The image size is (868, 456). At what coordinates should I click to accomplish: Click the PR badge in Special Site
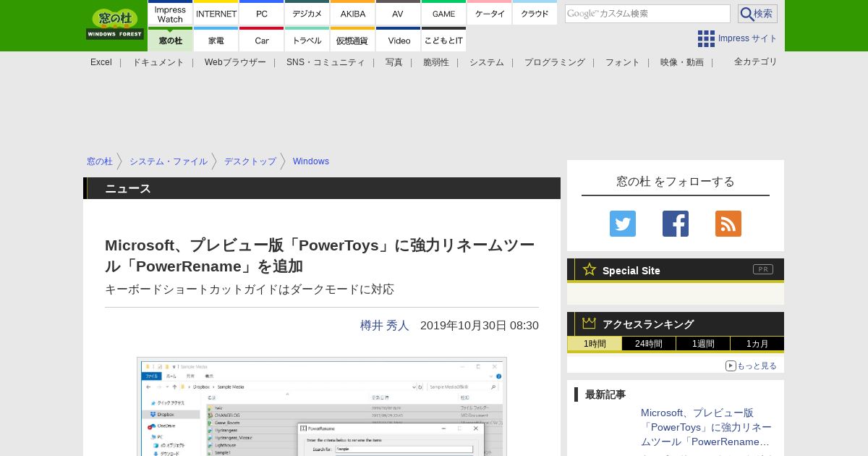(763, 269)
